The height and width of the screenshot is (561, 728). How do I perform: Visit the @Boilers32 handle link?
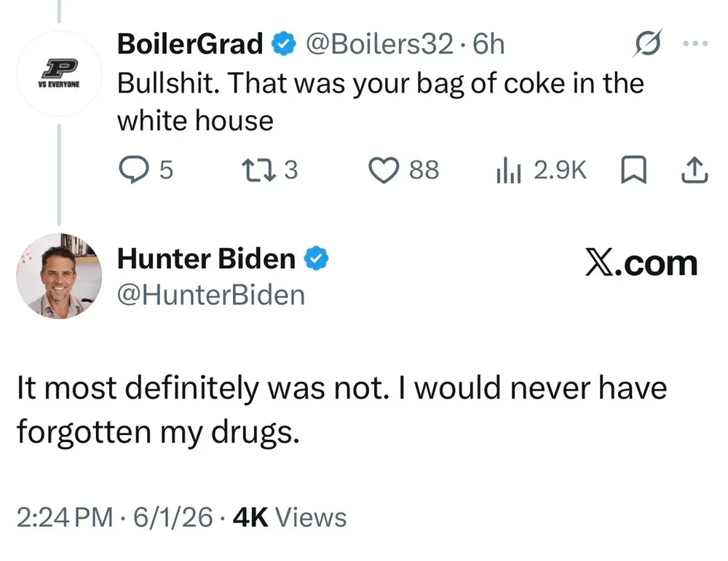pos(379,44)
